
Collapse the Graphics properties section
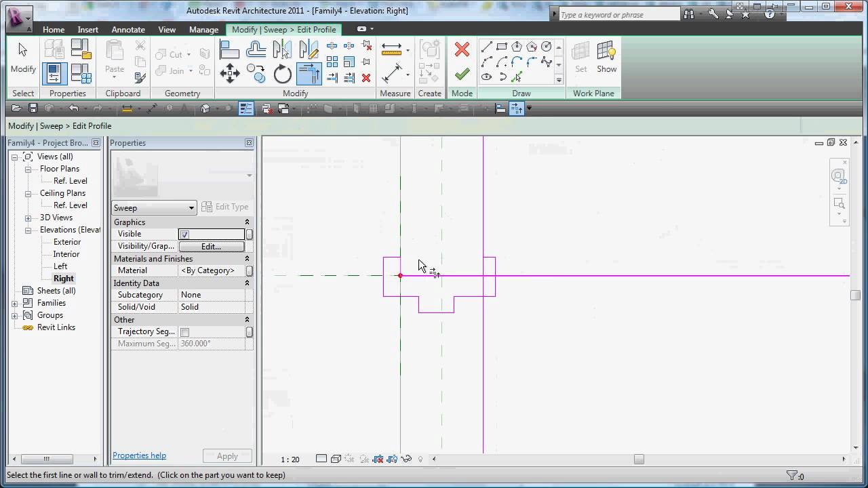(x=247, y=222)
